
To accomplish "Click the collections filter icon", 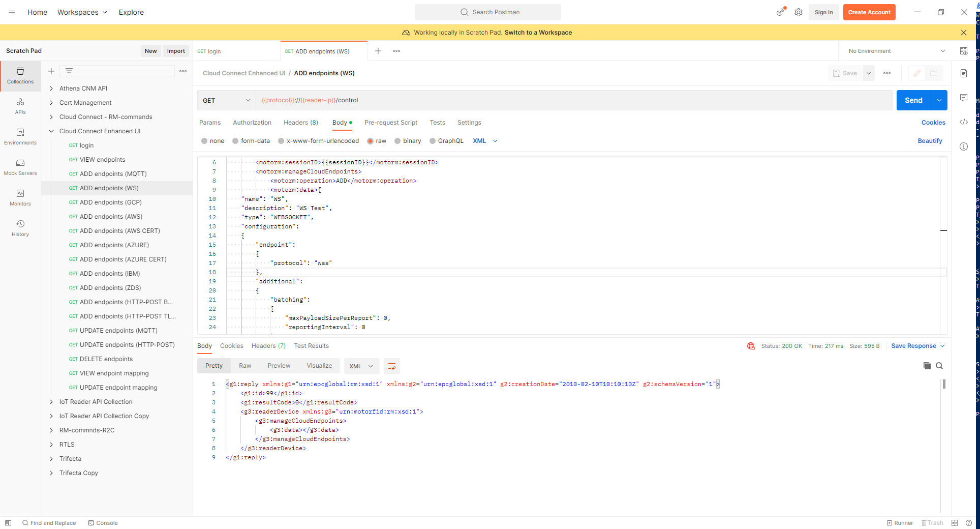I will pyautogui.click(x=69, y=71).
